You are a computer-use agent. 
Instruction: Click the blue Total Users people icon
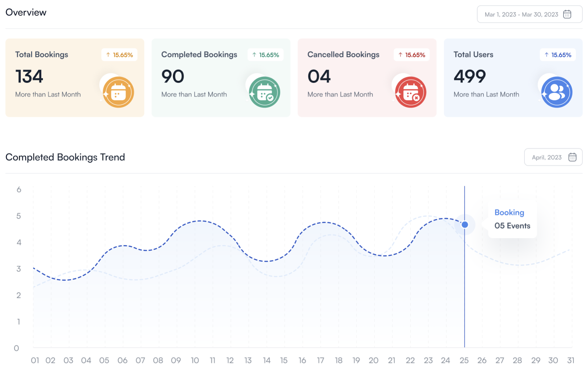point(556,92)
